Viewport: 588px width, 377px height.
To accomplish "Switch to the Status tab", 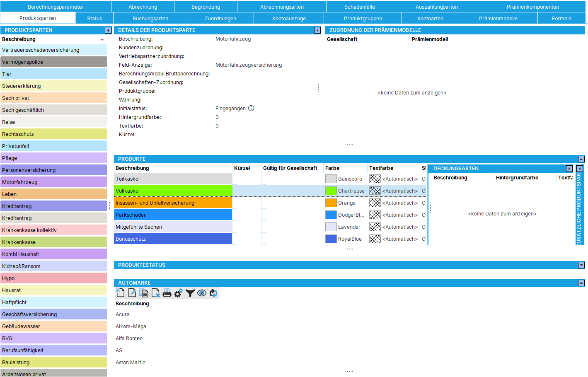I will (94, 18).
